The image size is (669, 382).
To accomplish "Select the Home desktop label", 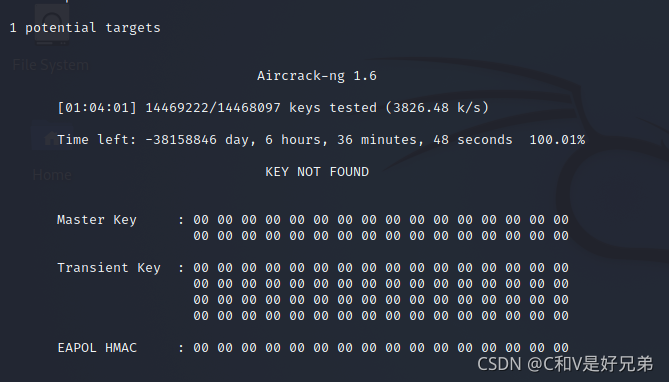I will [52, 175].
